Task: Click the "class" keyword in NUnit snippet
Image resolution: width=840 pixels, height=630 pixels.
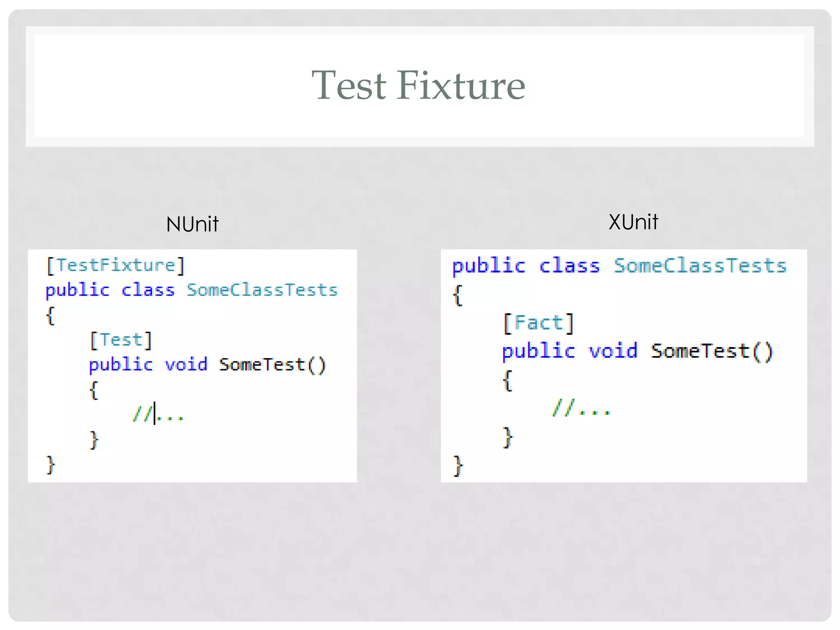Action: pos(148,290)
